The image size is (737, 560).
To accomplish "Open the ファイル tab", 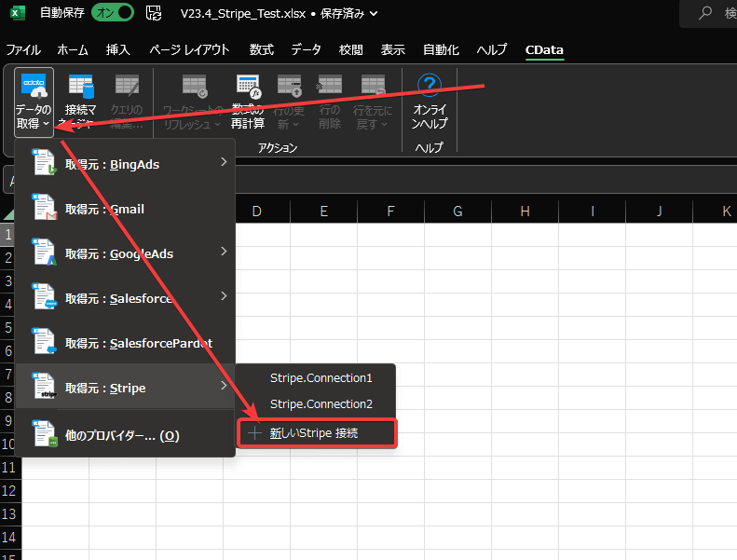I will pyautogui.click(x=23, y=49).
